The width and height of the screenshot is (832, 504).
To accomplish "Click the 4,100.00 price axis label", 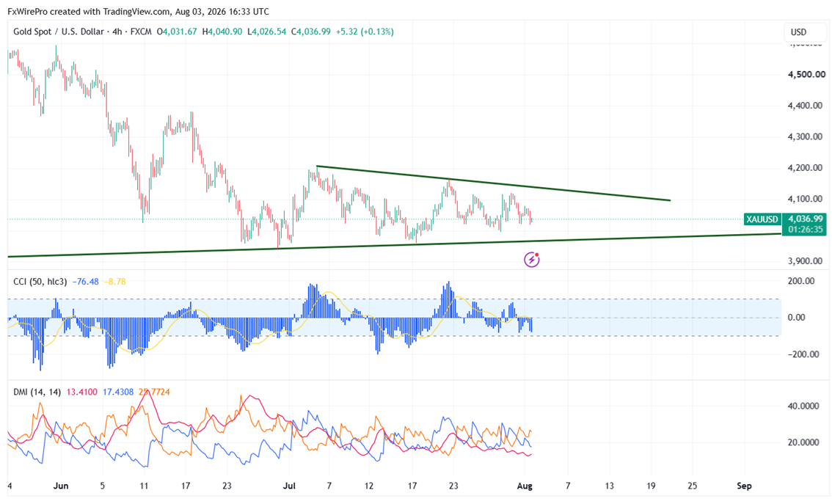I will (x=806, y=199).
